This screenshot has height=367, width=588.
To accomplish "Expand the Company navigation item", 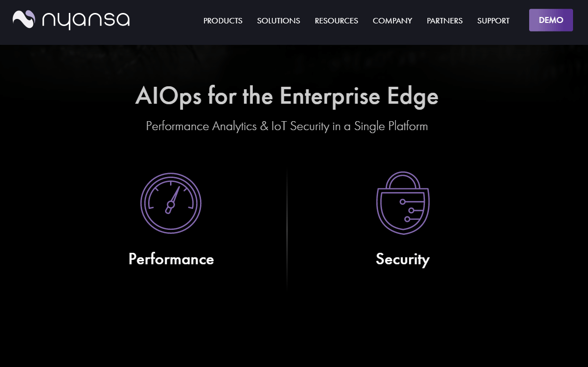I will coord(392,21).
